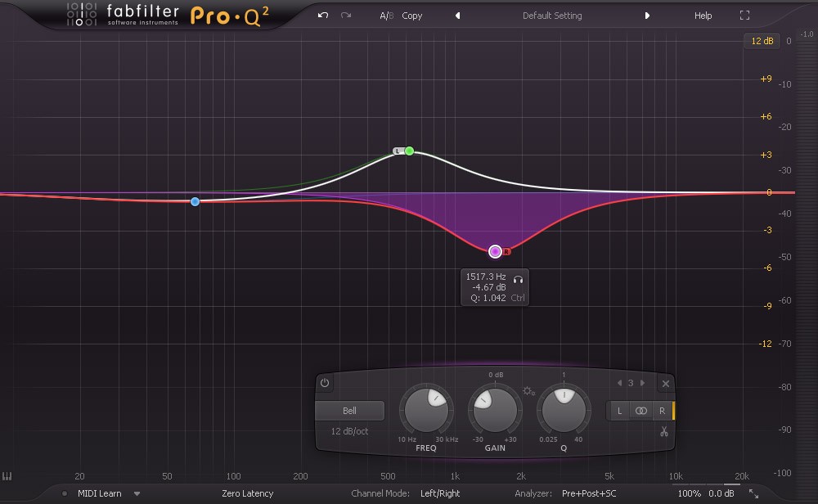
Task: Open the Default Setting preset menu
Action: [552, 16]
